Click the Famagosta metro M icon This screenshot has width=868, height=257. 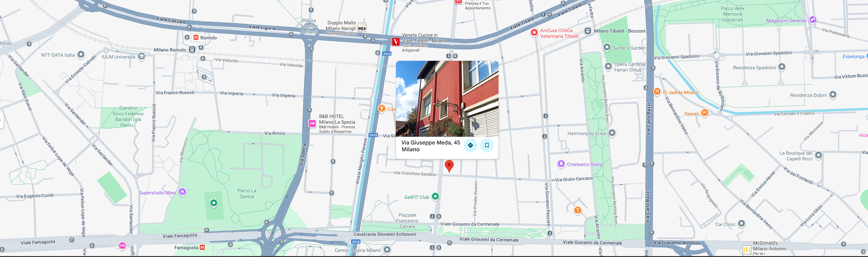[202, 247]
